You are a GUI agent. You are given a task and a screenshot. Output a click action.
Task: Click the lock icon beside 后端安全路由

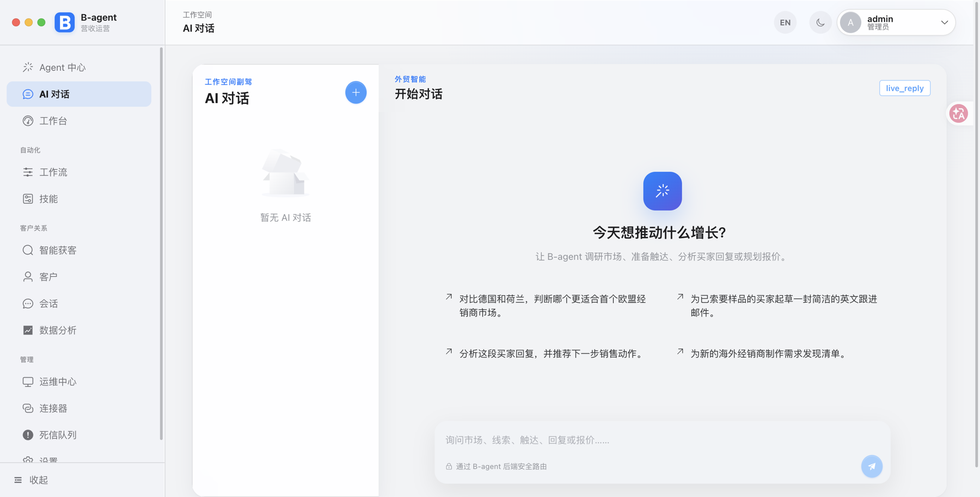pos(449,466)
